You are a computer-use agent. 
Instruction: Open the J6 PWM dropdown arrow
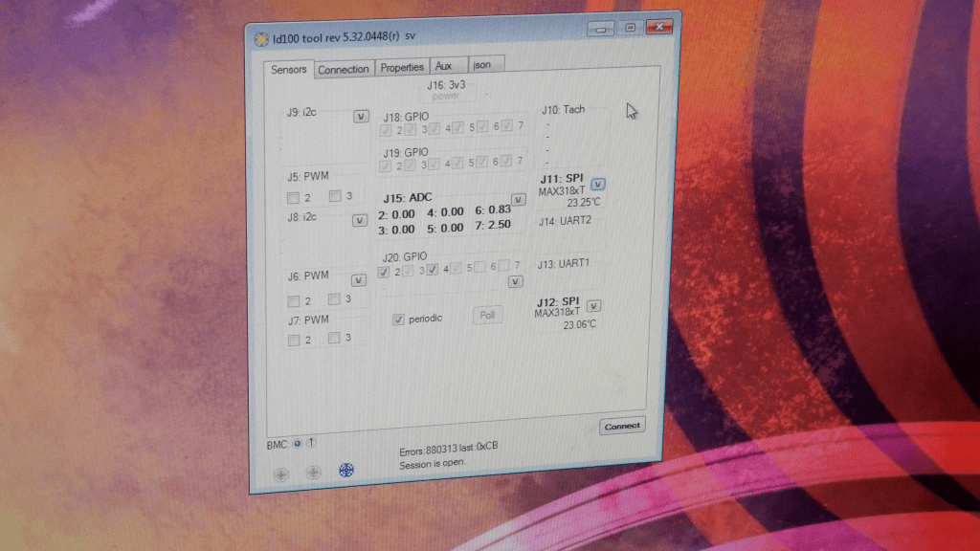click(358, 280)
